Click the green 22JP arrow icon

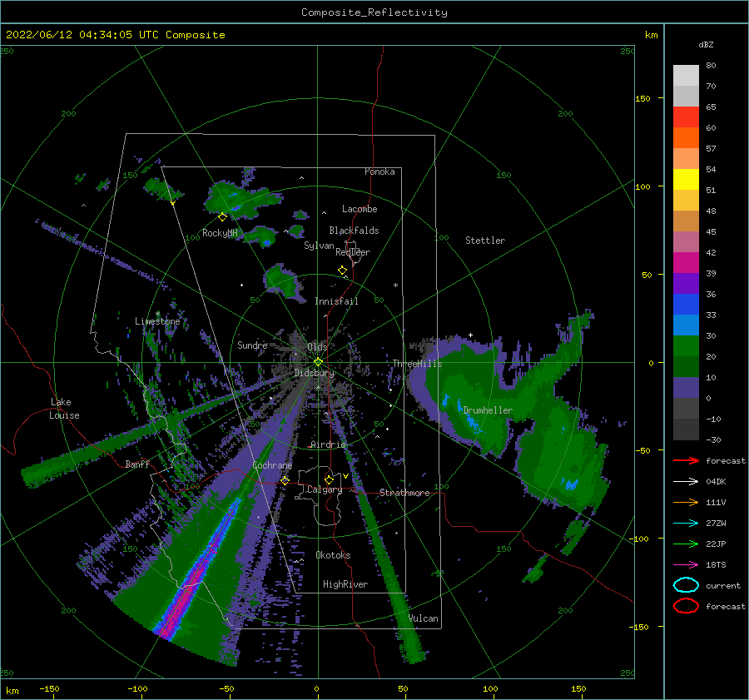point(686,544)
